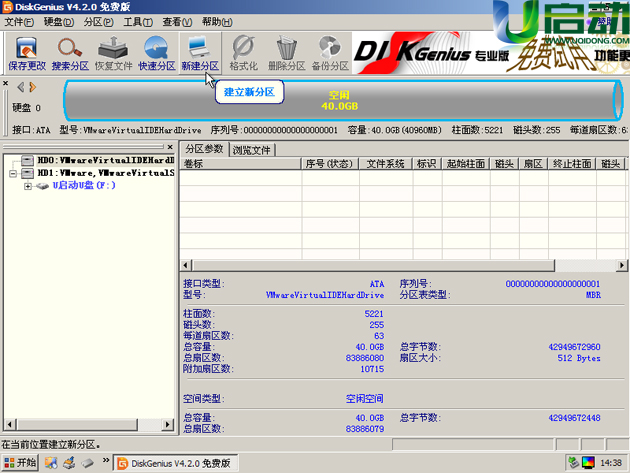The height and width of the screenshot is (473, 630).
Task: Click partition table right scroll arrow
Action: (622, 265)
